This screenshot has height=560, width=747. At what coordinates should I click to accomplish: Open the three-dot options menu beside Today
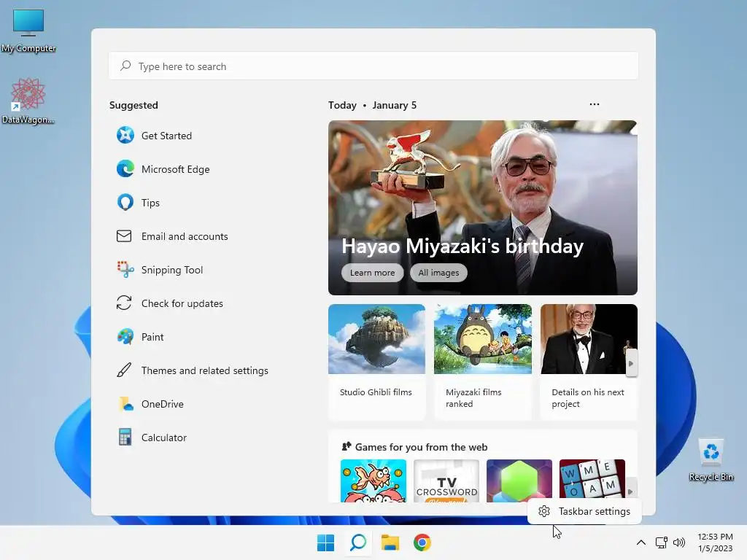pos(594,104)
